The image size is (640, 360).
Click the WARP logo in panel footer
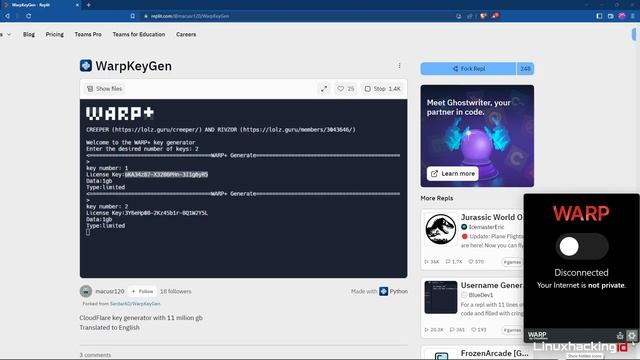[537, 336]
